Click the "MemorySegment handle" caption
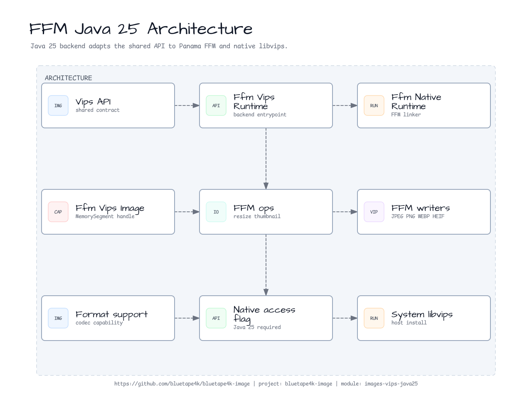This screenshot has width=532, height=407. pos(105,216)
